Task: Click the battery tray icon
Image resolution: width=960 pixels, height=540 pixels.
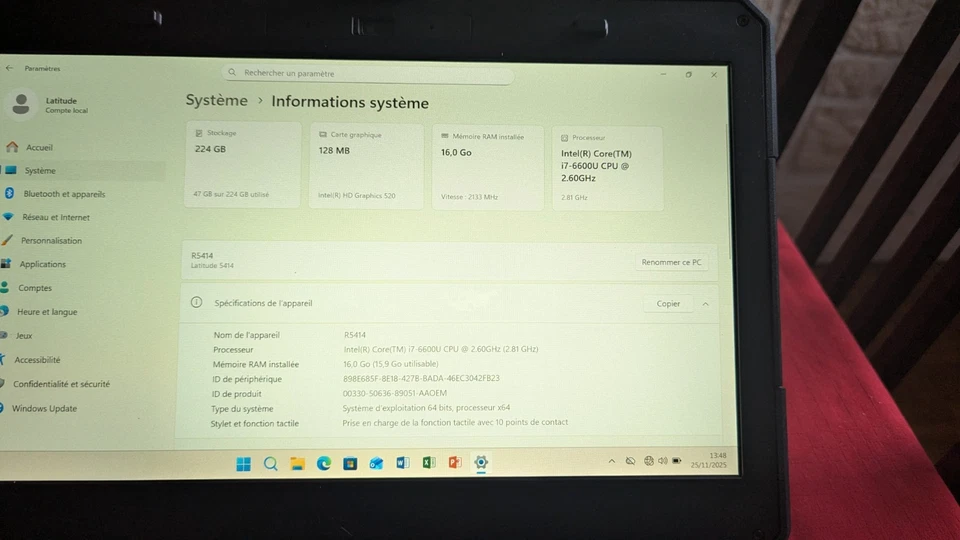Action: tap(677, 460)
